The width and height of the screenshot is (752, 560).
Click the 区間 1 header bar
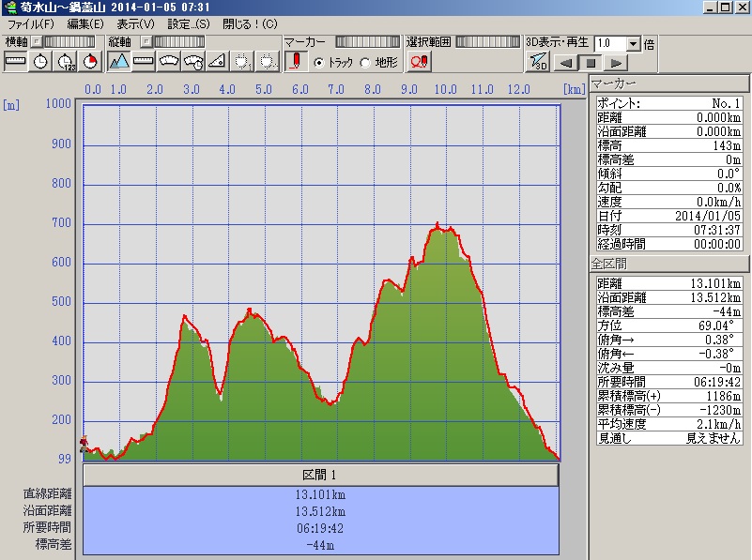(321, 475)
